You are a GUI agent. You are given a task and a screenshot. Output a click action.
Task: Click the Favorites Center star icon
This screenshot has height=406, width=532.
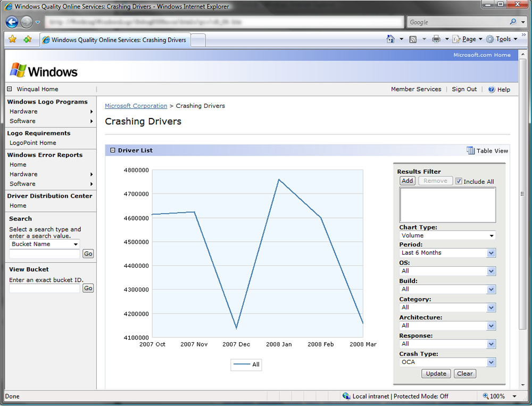13,39
